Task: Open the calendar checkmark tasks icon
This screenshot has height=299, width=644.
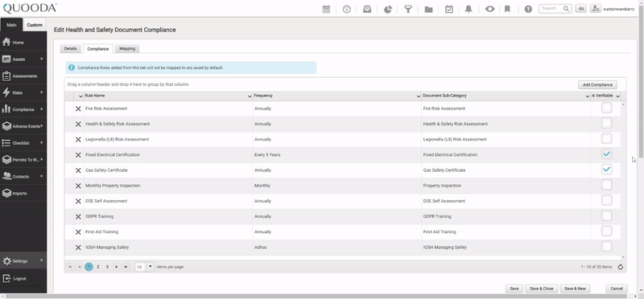Action: click(449, 9)
